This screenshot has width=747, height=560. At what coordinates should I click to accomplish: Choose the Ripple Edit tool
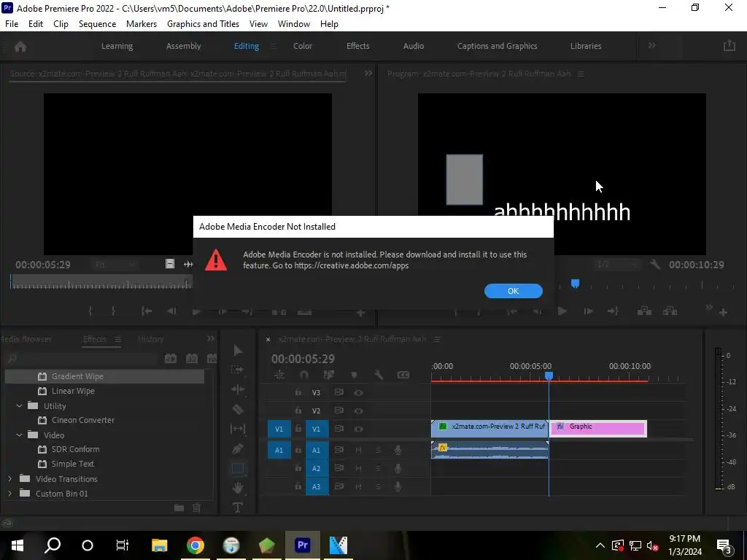(x=237, y=389)
